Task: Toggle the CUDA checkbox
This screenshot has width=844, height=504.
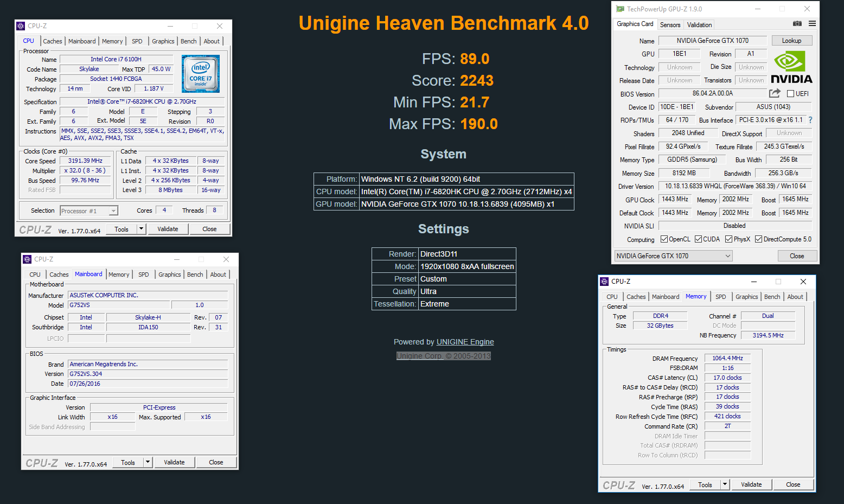Action: click(698, 239)
